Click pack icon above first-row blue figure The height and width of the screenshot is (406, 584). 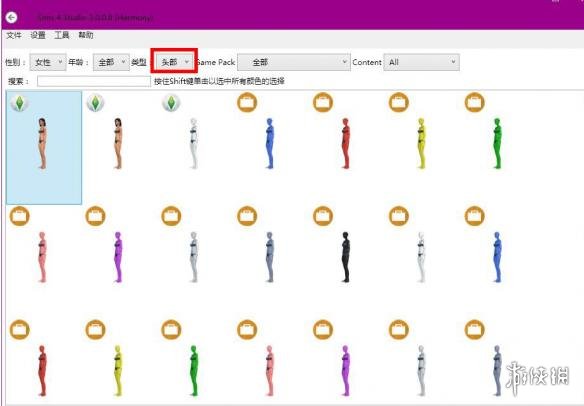(247, 102)
